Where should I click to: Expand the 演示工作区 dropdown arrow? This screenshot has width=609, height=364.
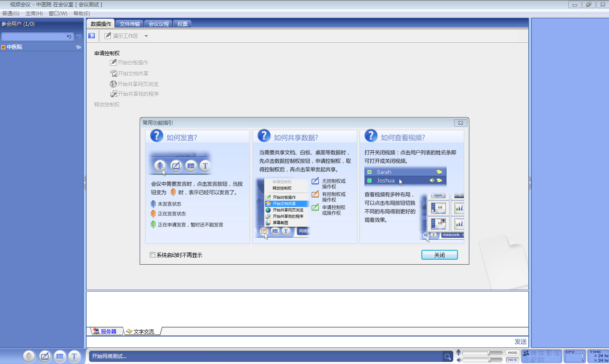[146, 36]
